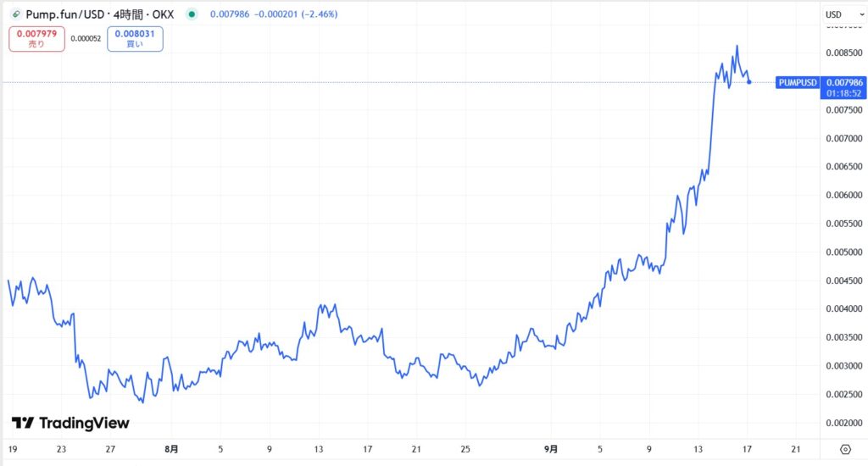Click the green market status dot

(192, 14)
